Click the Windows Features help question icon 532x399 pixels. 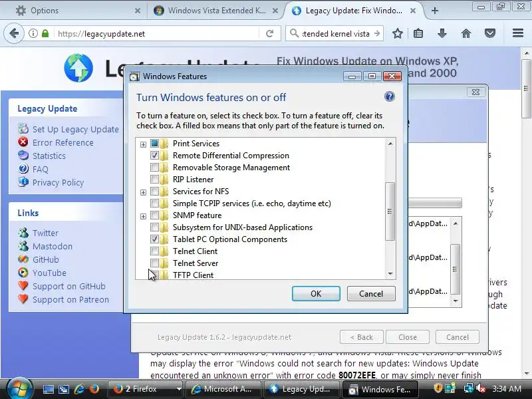coord(390,96)
